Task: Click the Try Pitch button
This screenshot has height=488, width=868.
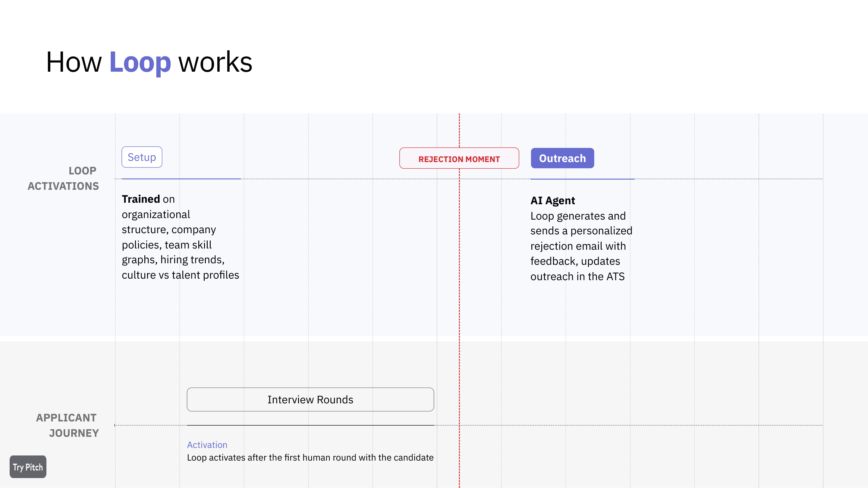Action: click(x=28, y=467)
